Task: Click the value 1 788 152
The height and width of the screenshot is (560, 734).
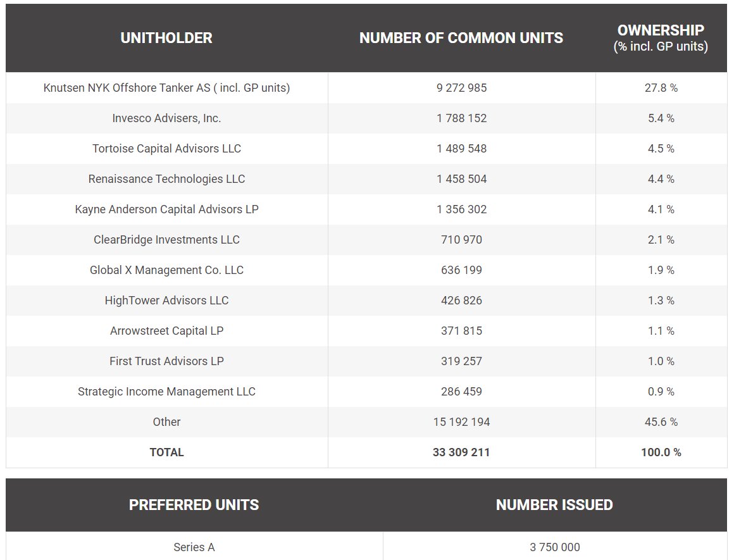Action: (x=461, y=118)
